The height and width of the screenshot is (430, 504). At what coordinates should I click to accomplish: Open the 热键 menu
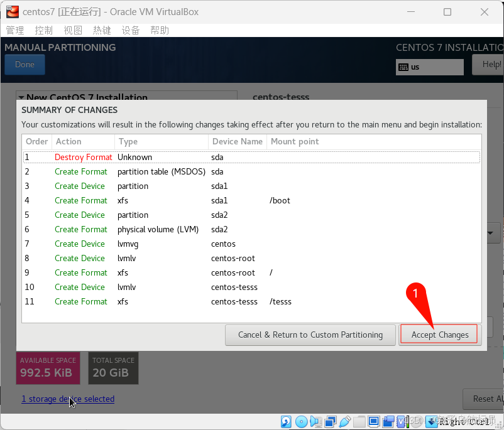tap(102, 31)
